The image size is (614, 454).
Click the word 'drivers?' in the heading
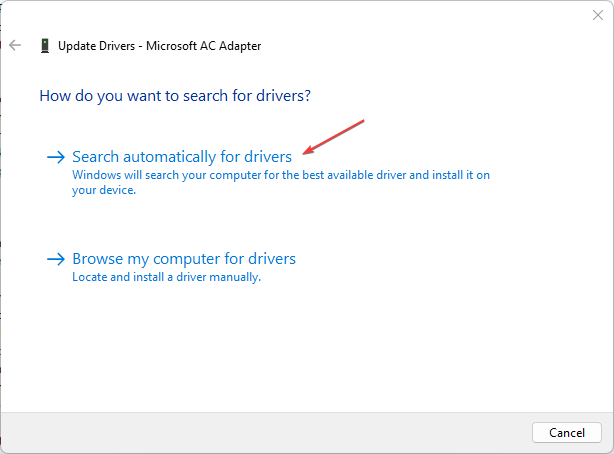point(284,96)
